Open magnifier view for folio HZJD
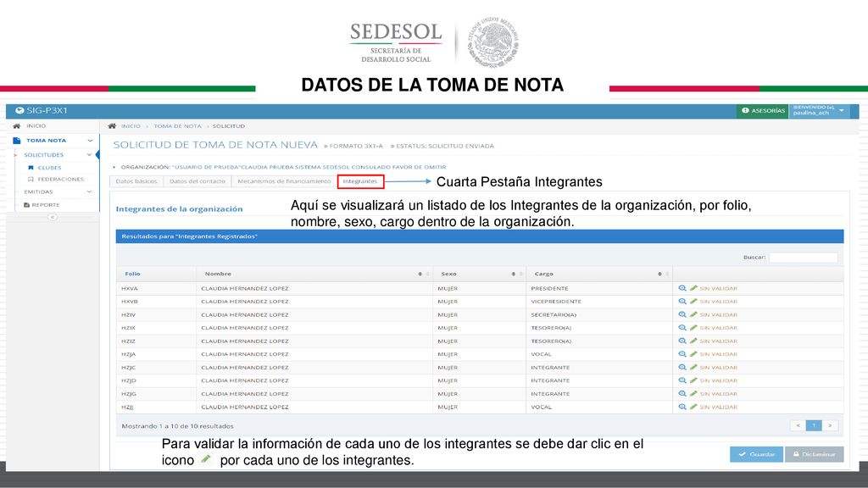The image size is (868, 488). coord(682,380)
